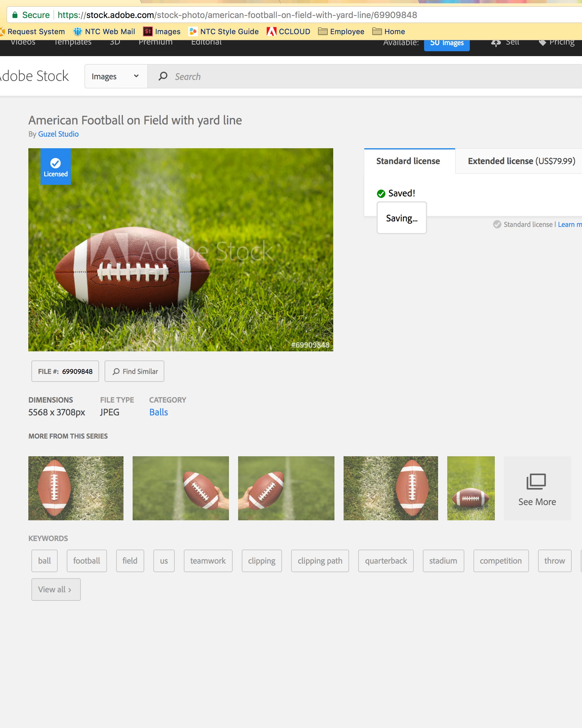Open the Templates menu item
The image size is (582, 728).
tap(73, 42)
